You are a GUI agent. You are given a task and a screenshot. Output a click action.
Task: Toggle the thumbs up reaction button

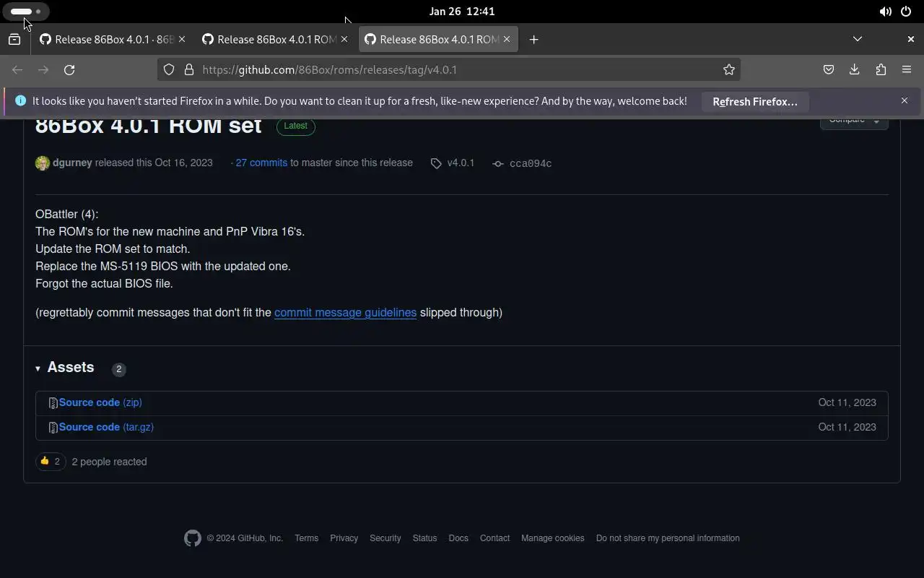point(51,462)
